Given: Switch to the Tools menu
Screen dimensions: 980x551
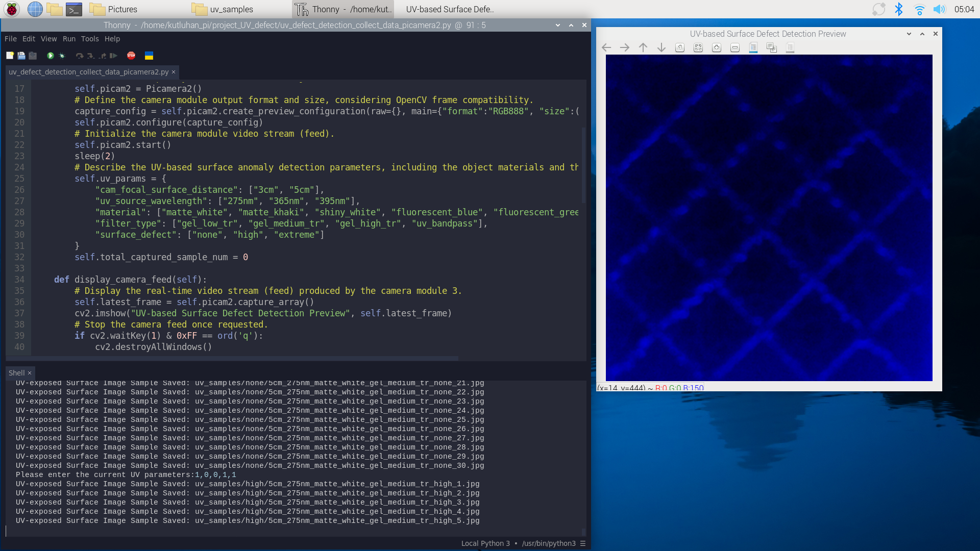Looking at the screenshot, I should pos(90,39).
